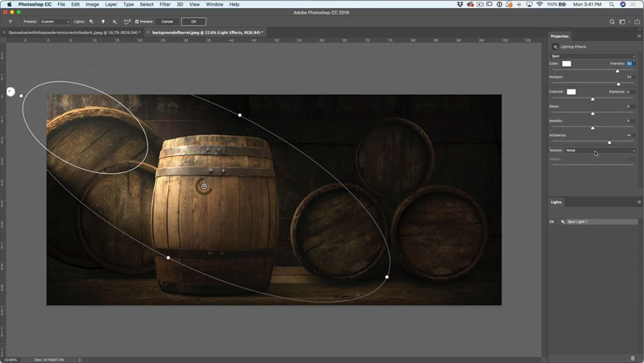The height and width of the screenshot is (363, 644).
Task: Click the Wi-Fi status icon
Action: pyautogui.click(x=539, y=4)
